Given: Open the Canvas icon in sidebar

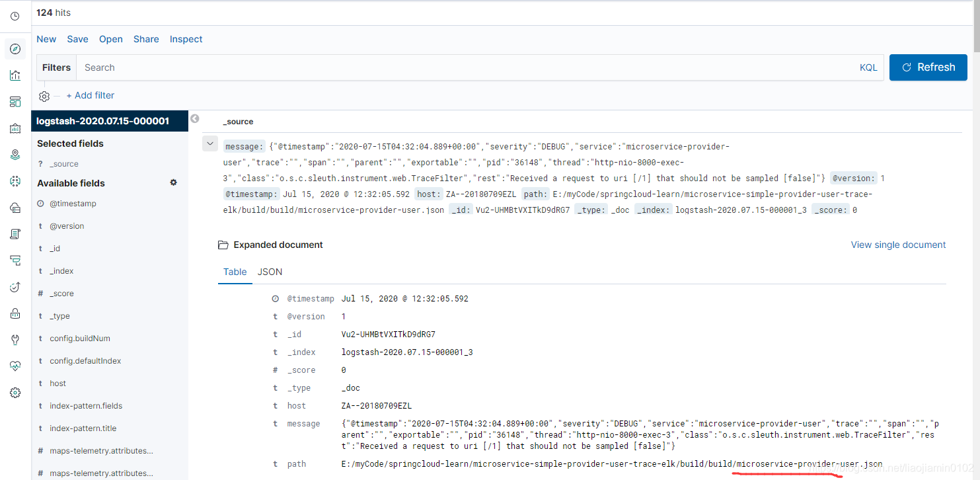Looking at the screenshot, I should point(15,128).
